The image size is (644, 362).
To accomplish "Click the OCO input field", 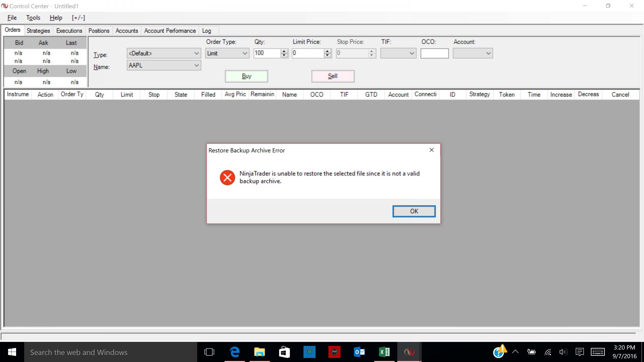I will coord(434,53).
